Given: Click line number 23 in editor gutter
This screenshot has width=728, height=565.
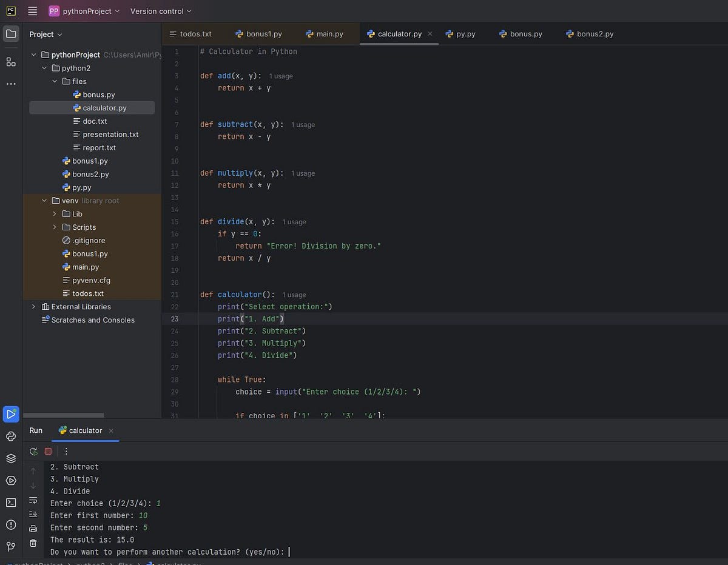Looking at the screenshot, I should click(175, 319).
